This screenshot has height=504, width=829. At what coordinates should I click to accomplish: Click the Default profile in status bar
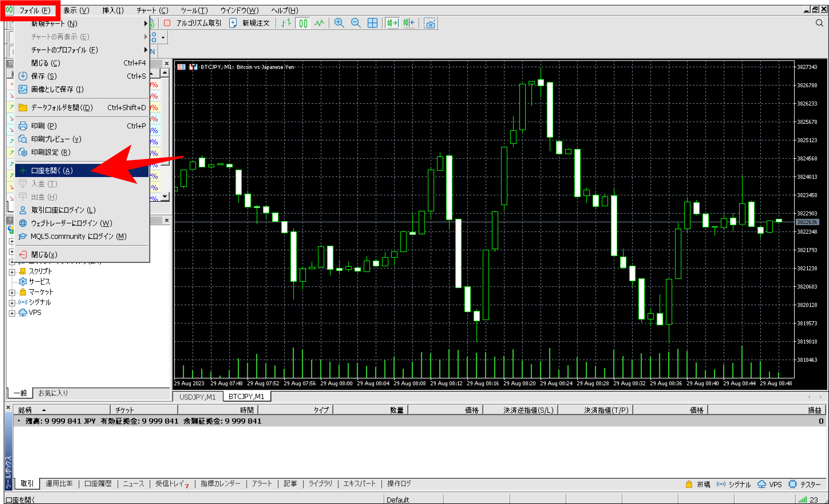click(398, 500)
